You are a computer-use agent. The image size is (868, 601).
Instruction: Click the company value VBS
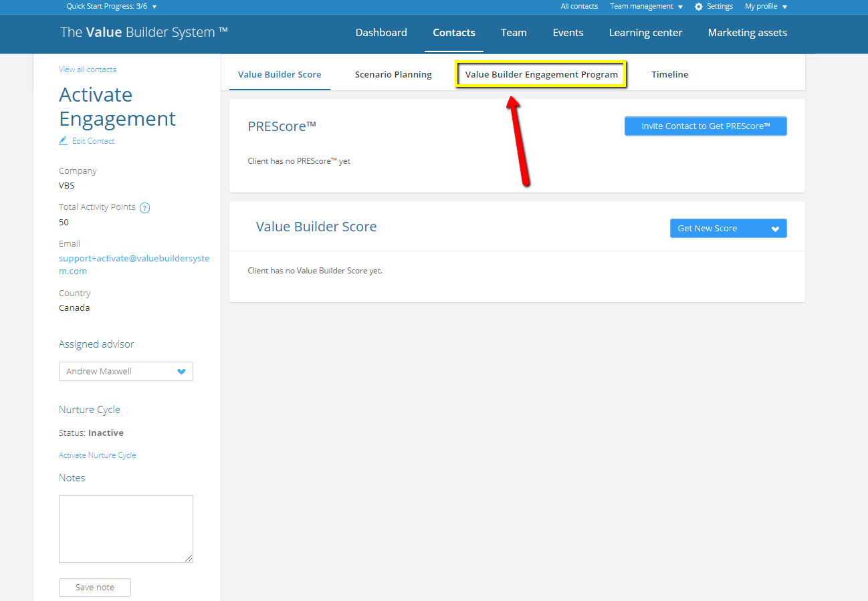click(67, 185)
